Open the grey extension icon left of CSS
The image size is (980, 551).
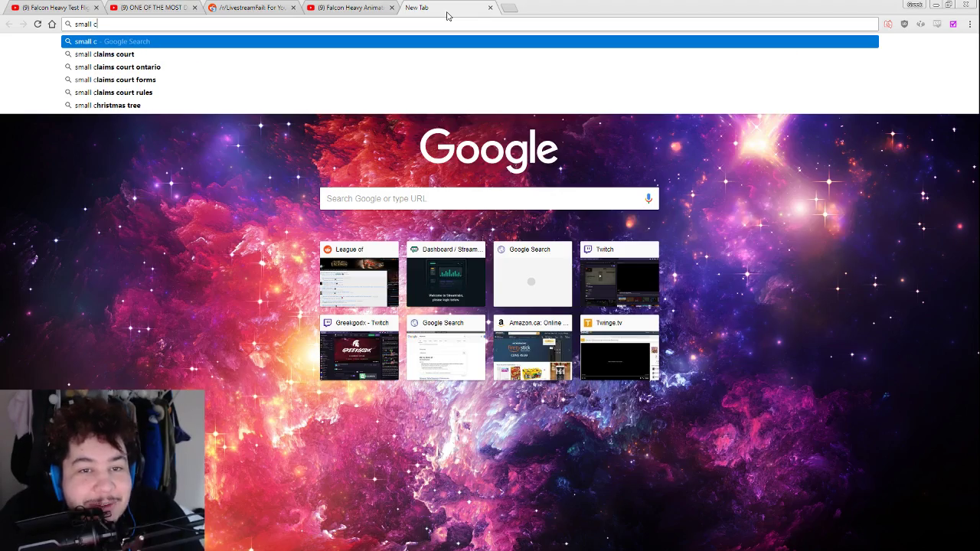click(921, 24)
